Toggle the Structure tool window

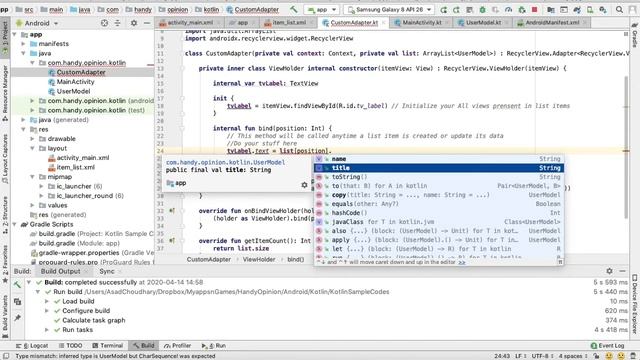point(5,216)
